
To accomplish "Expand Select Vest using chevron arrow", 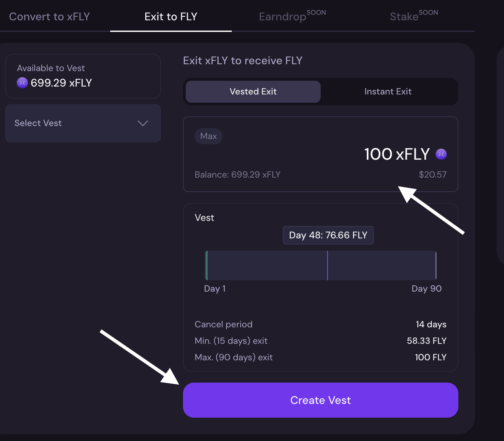I will 143,123.
